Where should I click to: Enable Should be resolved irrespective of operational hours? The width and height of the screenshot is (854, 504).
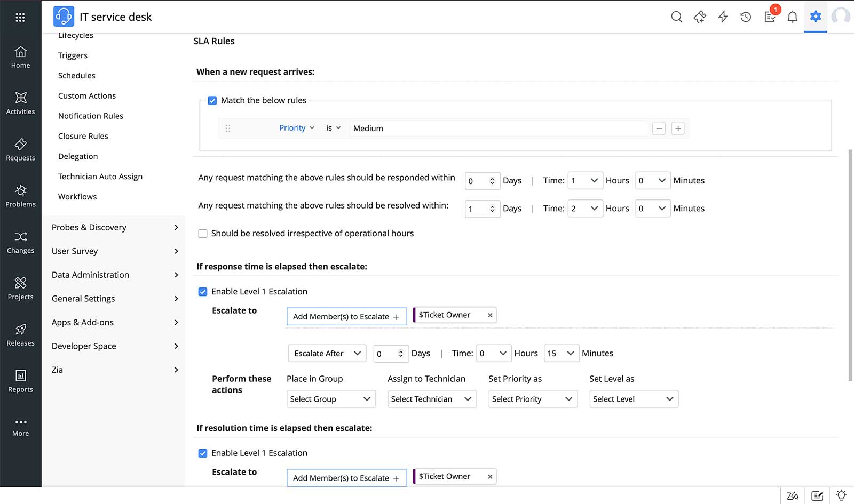(x=203, y=233)
